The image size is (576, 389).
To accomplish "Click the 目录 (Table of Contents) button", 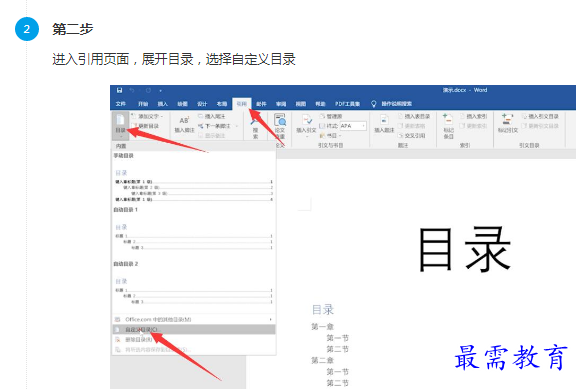I will pyautogui.click(x=120, y=125).
